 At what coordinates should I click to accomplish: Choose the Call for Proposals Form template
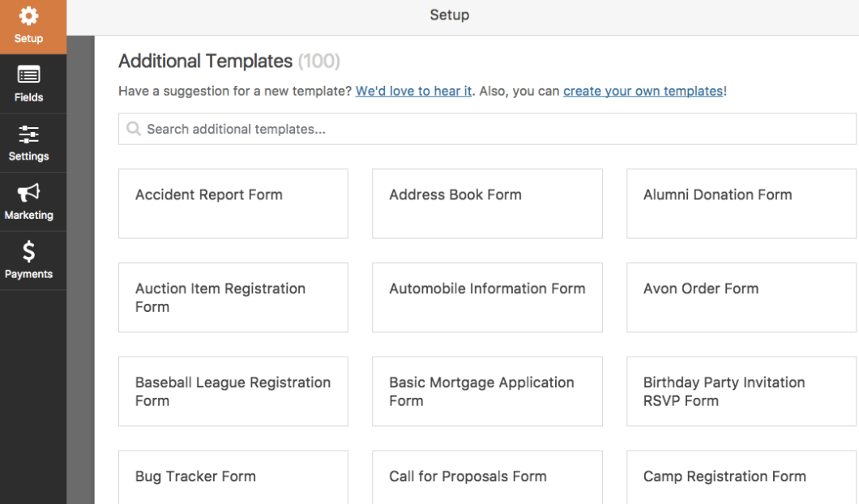point(487,478)
